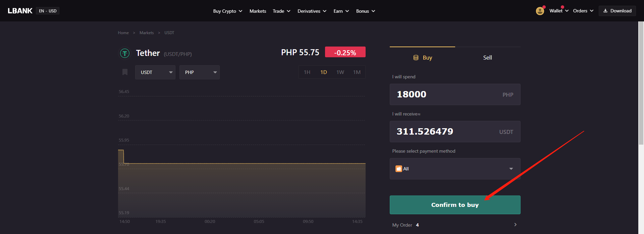This screenshot has height=234, width=644.
Task: Click the price chart area
Action: (x=241, y=154)
